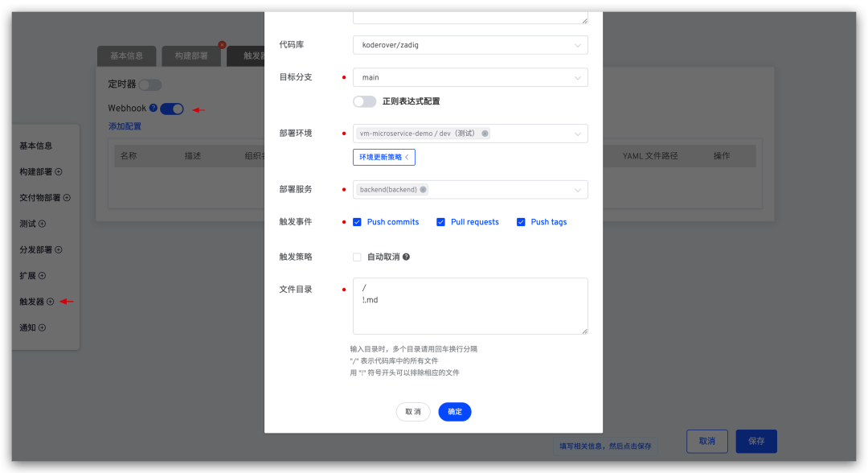Switch to the 触发器 tab
The width and height of the screenshot is (868, 473).
coord(246,56)
